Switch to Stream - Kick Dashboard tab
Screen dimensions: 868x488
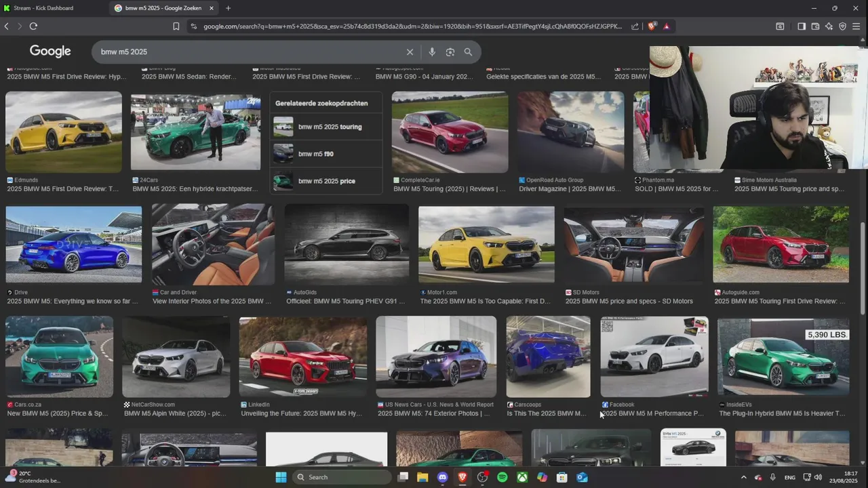click(54, 8)
